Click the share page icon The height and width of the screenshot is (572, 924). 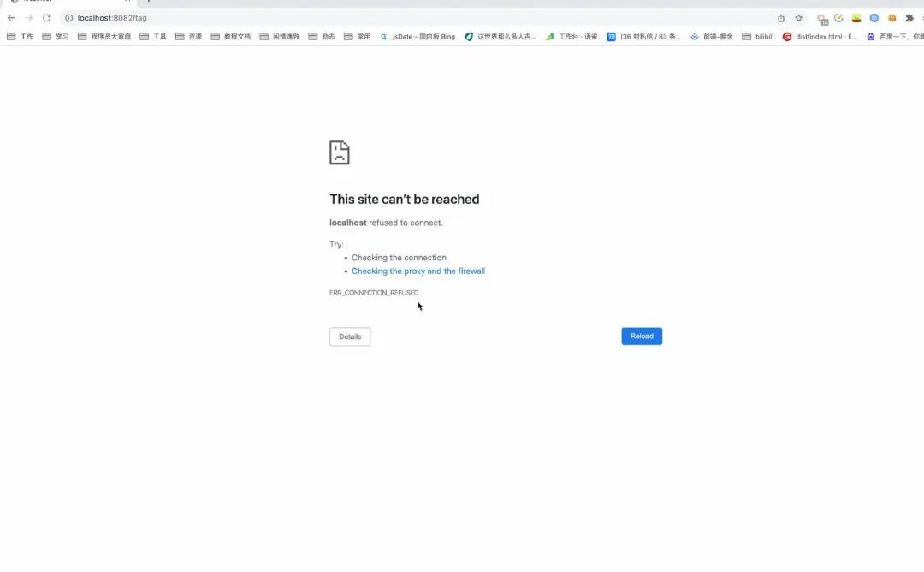(x=781, y=18)
